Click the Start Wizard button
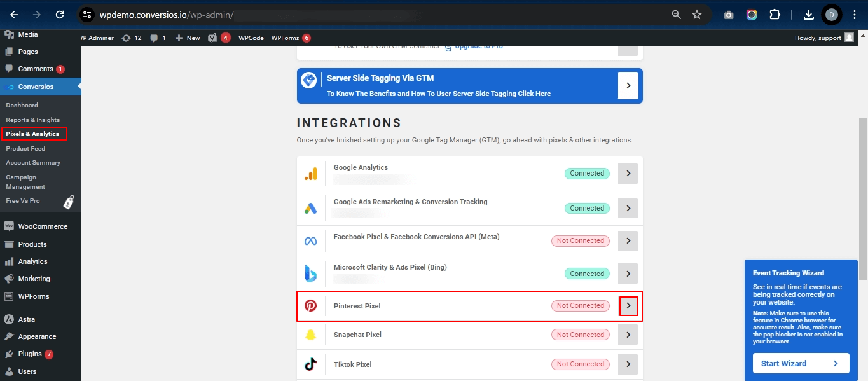 click(801, 364)
